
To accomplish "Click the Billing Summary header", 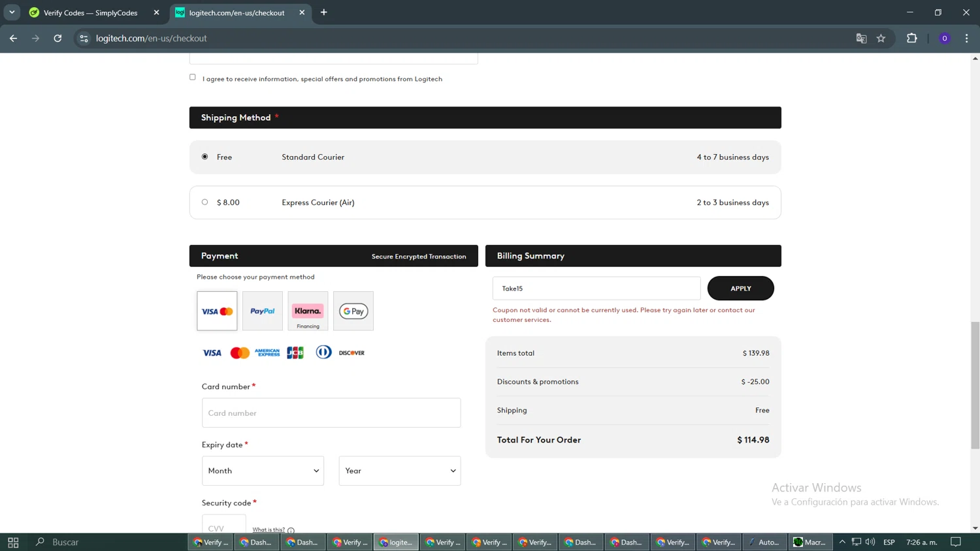I will point(633,256).
